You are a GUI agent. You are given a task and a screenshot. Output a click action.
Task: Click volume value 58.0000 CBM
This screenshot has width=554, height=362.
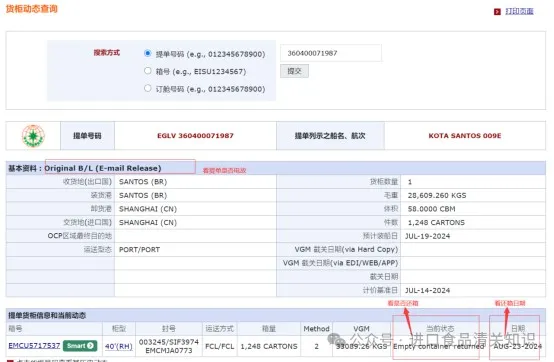pyautogui.click(x=431, y=209)
